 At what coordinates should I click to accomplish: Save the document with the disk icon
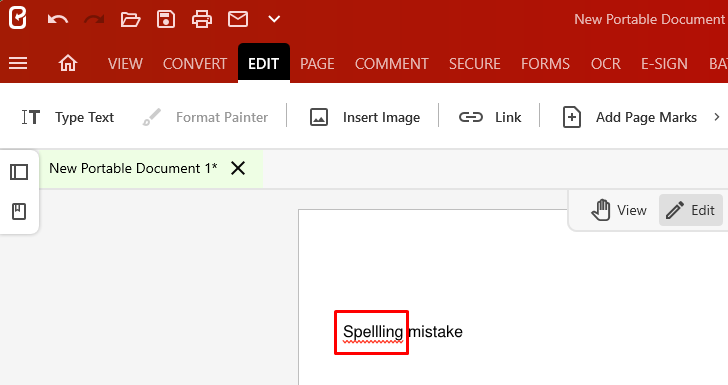click(x=166, y=20)
